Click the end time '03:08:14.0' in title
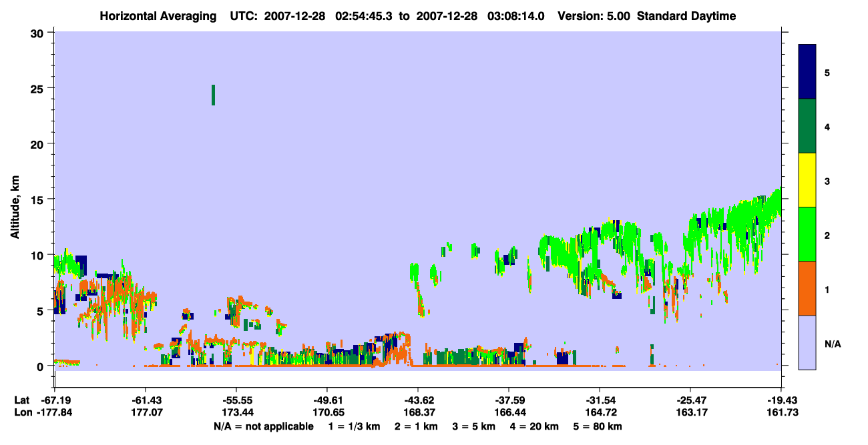This screenshot has width=868, height=445. tap(515, 16)
